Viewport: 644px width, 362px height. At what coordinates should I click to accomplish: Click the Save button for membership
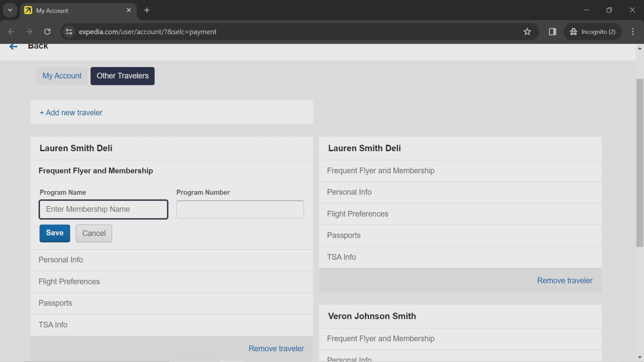coord(54,233)
